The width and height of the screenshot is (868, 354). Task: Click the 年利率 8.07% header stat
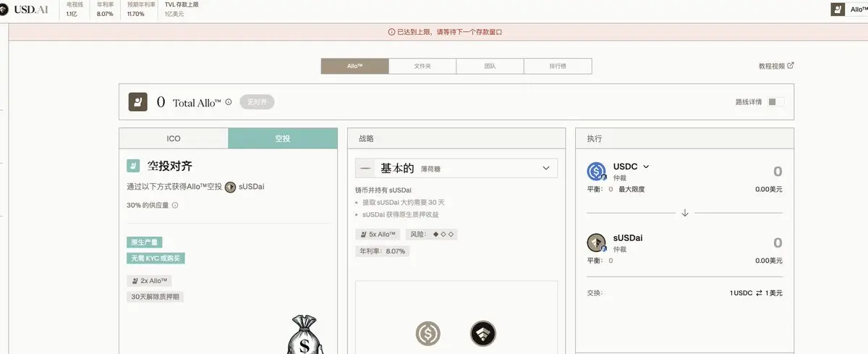coord(105,9)
